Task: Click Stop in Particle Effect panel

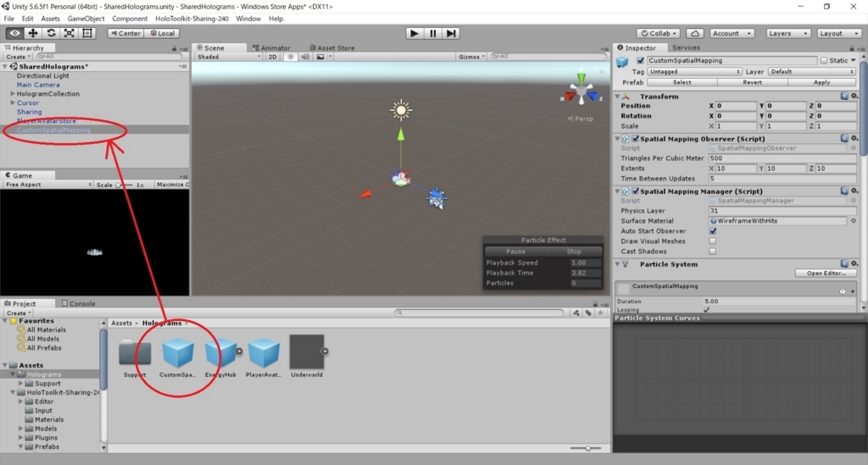Action: tap(574, 251)
